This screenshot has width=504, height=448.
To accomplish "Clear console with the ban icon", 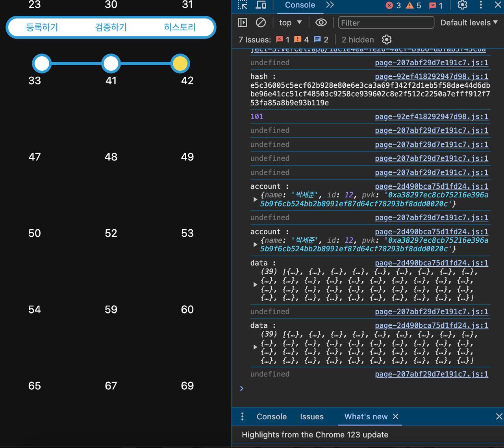I will pos(261,22).
